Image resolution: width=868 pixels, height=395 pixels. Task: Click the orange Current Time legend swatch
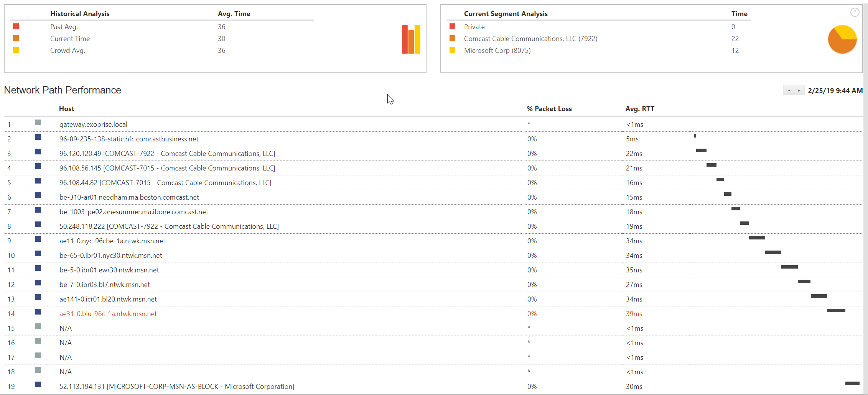[16, 38]
